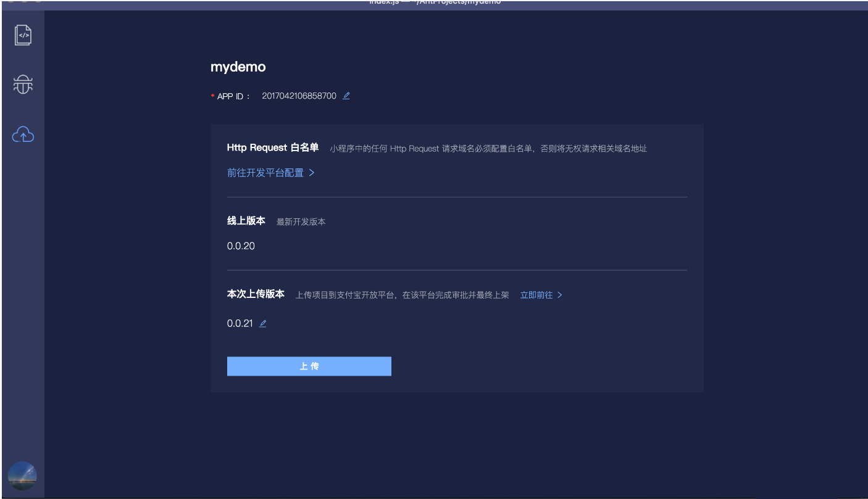The width and height of the screenshot is (868, 499).
Task: Select the cloud upload sidebar icon
Action: coord(23,134)
